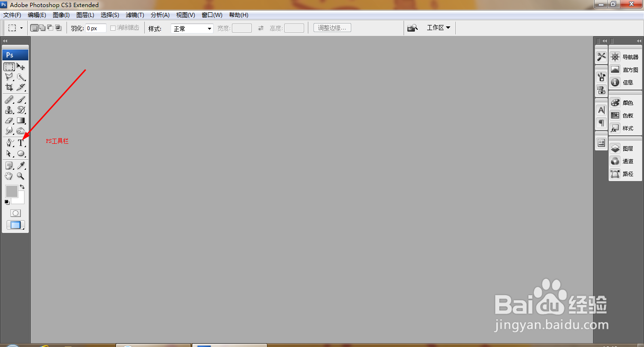This screenshot has height=347, width=644.
Task: Select the Brush tool
Action: (x=21, y=99)
